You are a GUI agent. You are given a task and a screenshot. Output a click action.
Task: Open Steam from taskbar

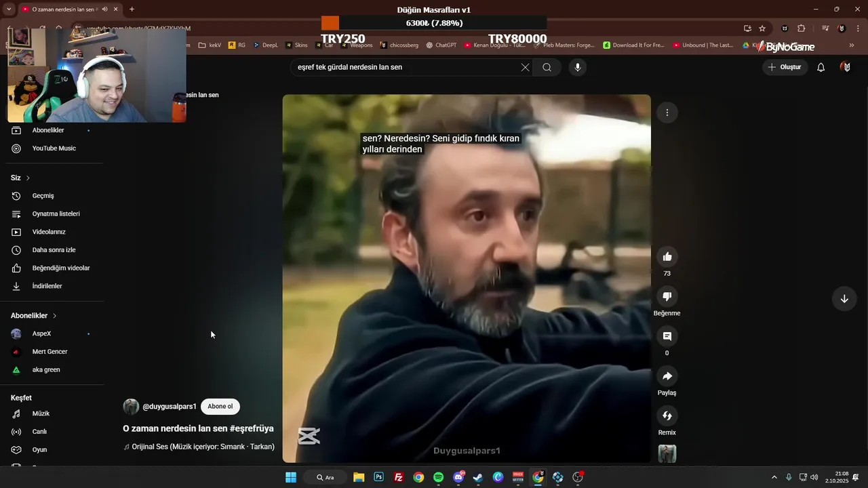point(478,477)
